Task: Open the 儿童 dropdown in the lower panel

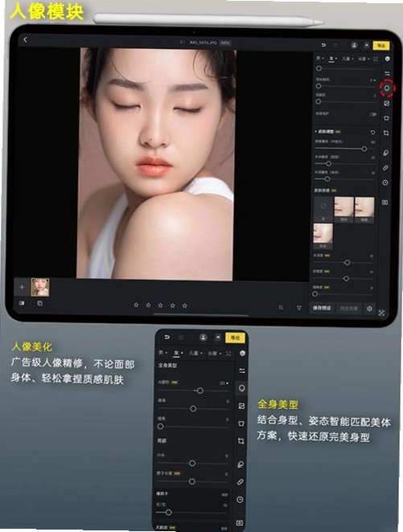Action: click(x=195, y=354)
